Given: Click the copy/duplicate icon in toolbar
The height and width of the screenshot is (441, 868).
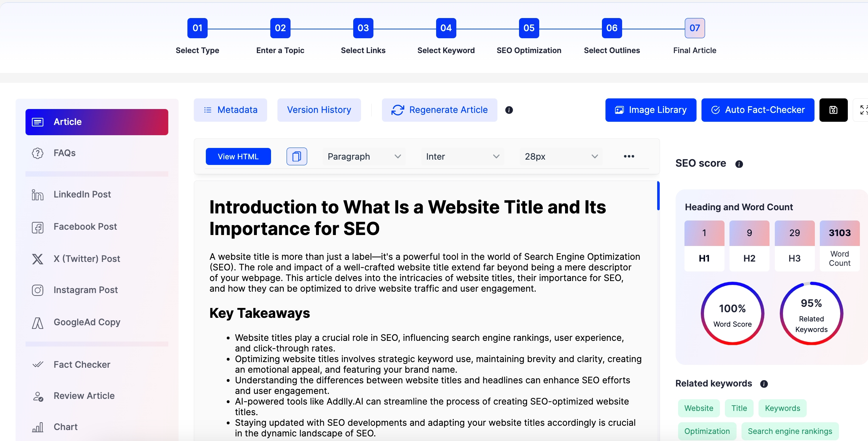Looking at the screenshot, I should coord(296,156).
